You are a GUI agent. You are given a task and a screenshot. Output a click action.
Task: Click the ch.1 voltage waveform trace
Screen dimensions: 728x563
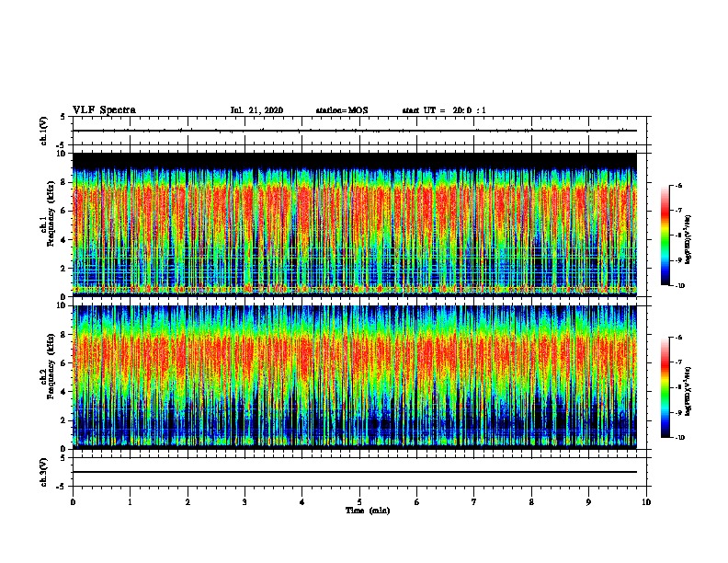pyautogui.click(x=355, y=131)
